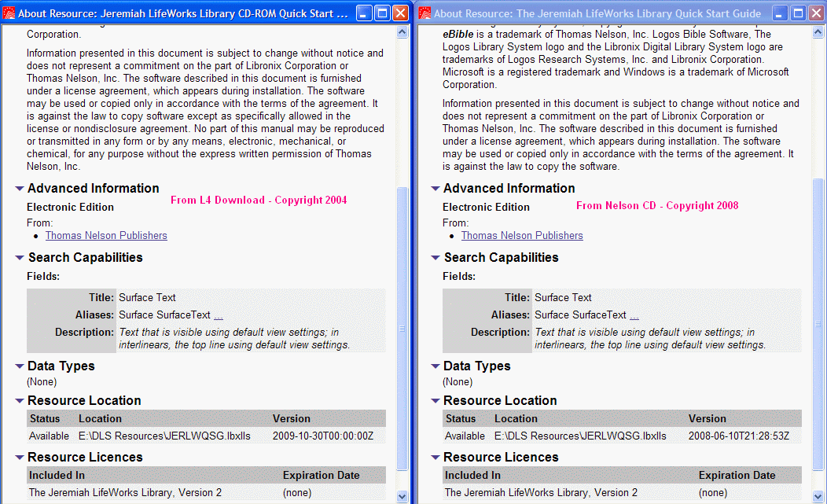Image resolution: width=827 pixels, height=504 pixels.
Task: Minimize the left CD-ROM Quick Start window
Action: (x=364, y=13)
